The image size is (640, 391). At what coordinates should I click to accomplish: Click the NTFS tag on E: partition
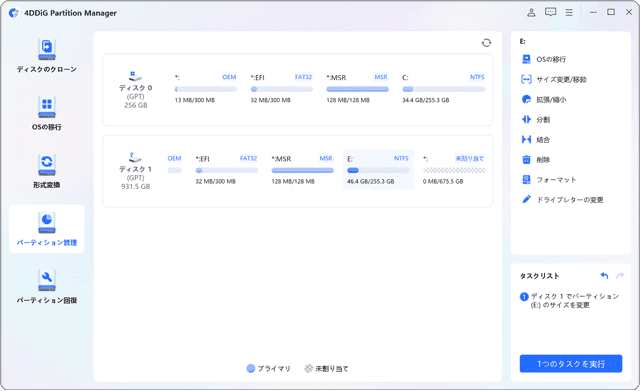[x=401, y=158]
